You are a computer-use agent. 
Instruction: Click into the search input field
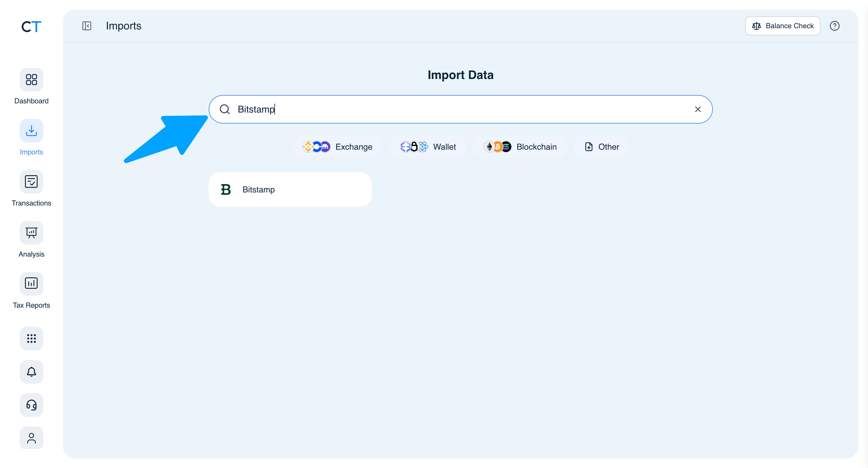460,109
